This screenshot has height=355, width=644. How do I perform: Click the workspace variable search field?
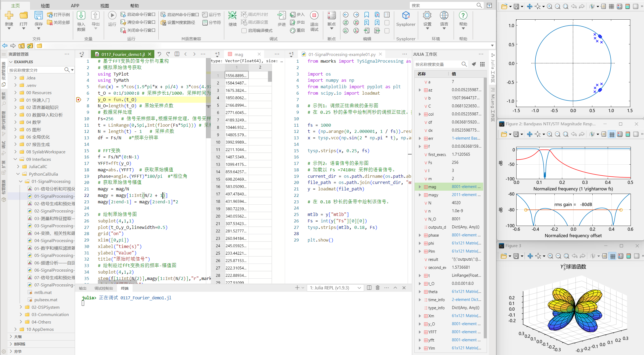click(437, 64)
